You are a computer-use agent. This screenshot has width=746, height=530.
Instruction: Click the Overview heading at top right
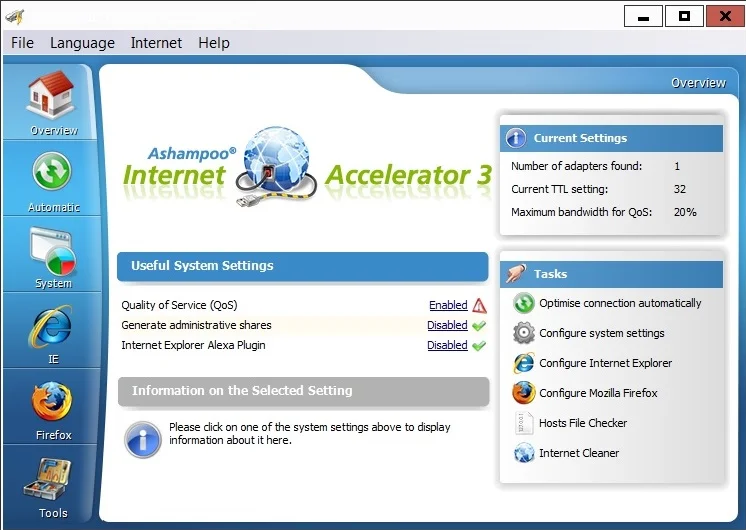coord(698,83)
